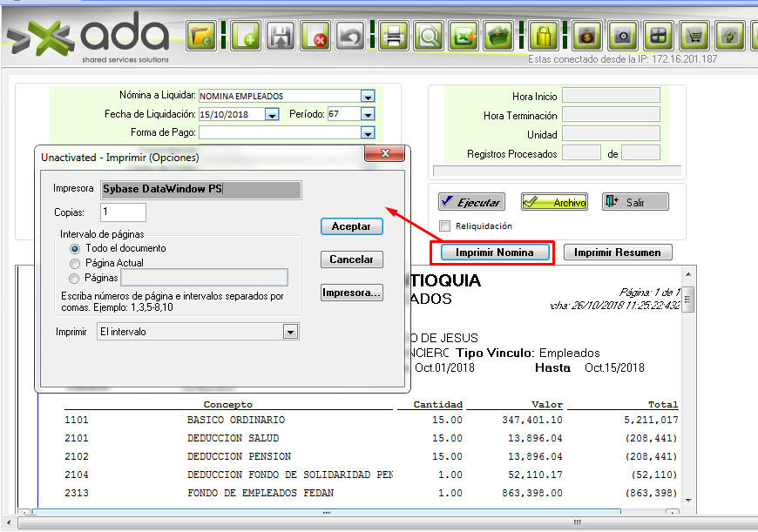758x532 pixels.
Task: Expand the Imprimir interval dropdown
Action: 290,332
